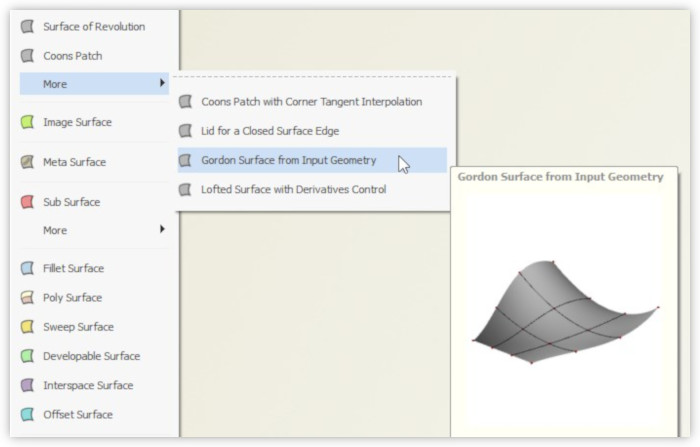The height and width of the screenshot is (447, 700).
Task: Select the Surface of Revolution menu entry
Action: click(x=94, y=26)
